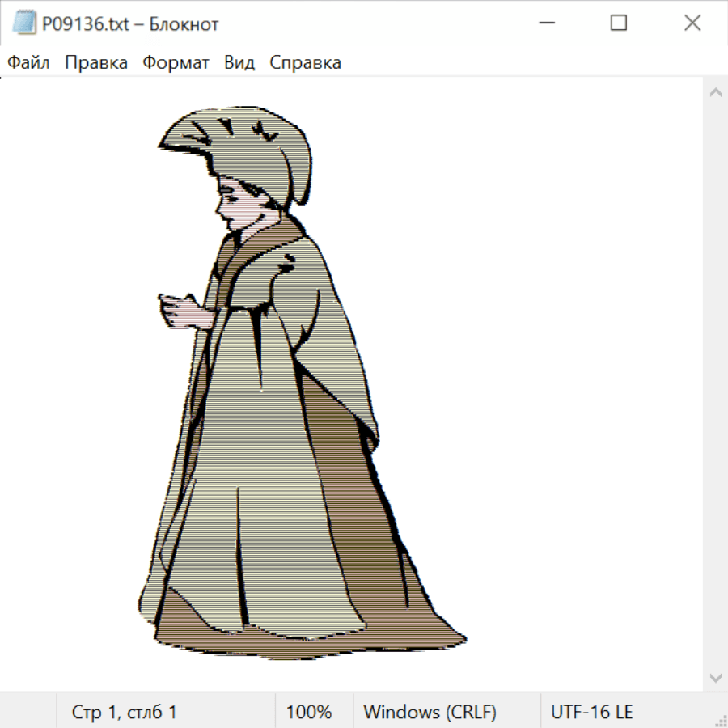Click the resize grip in the window corner
Image resolution: width=728 pixels, height=728 pixels.
tap(720, 720)
